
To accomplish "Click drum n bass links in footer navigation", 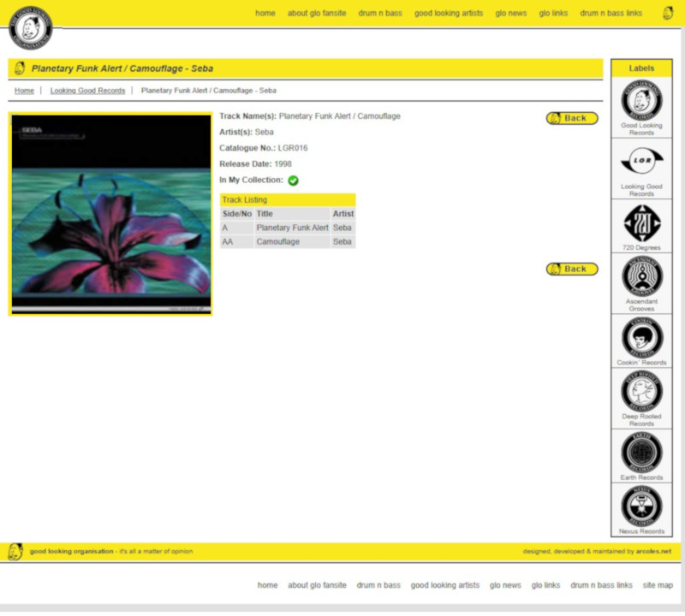I will (x=601, y=585).
